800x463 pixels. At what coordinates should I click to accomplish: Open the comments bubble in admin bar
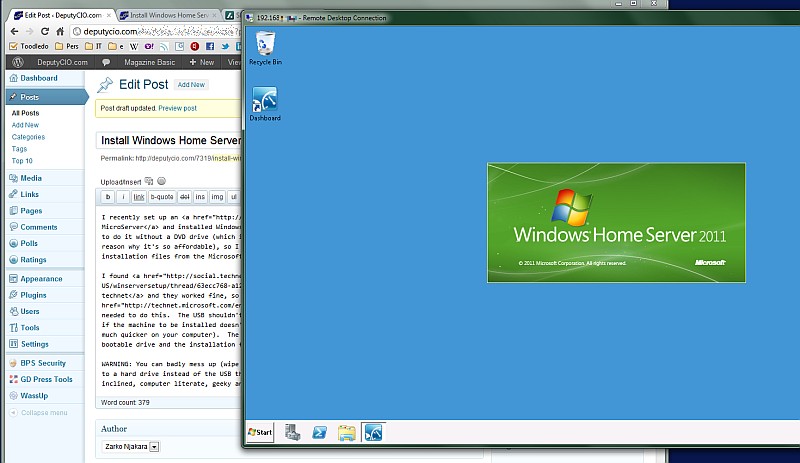106,62
